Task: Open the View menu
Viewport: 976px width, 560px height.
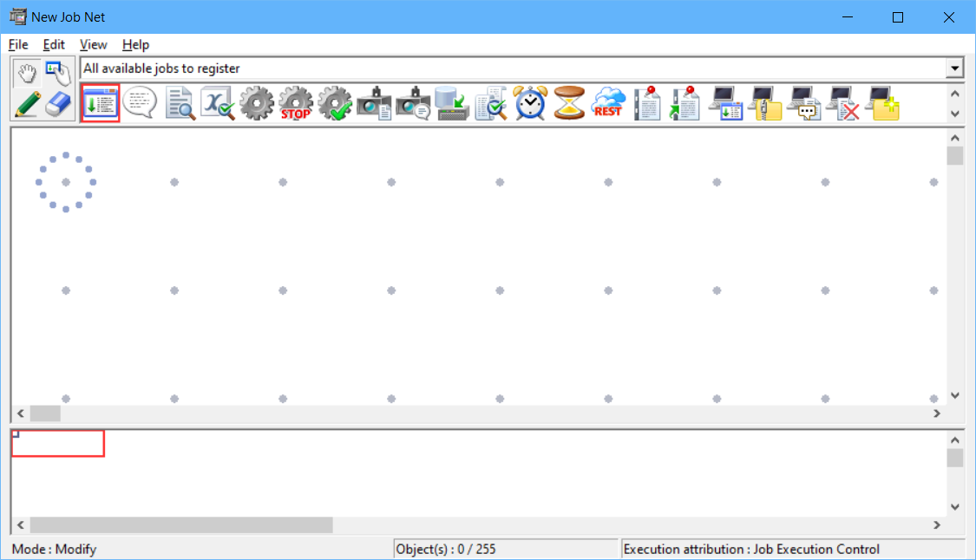Action: (94, 45)
